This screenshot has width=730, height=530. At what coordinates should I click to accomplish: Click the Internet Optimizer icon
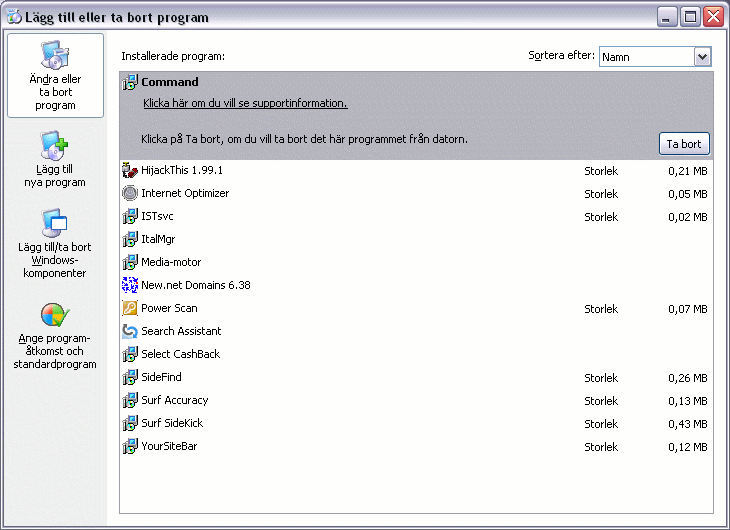[x=130, y=193]
